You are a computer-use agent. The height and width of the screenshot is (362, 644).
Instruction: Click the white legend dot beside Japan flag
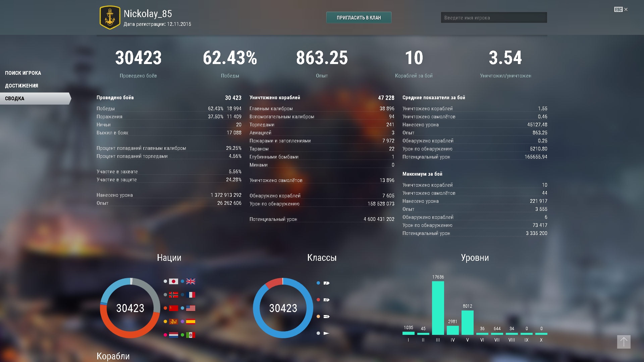point(165,282)
